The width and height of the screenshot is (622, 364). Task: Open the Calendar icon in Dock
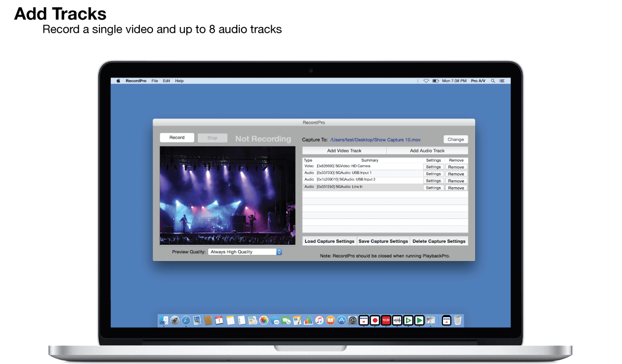pos(219,320)
